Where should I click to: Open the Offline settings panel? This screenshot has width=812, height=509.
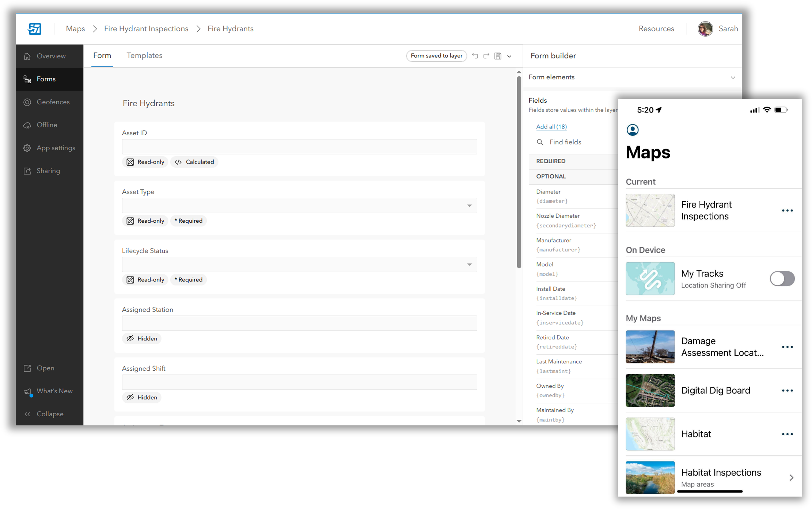47,125
